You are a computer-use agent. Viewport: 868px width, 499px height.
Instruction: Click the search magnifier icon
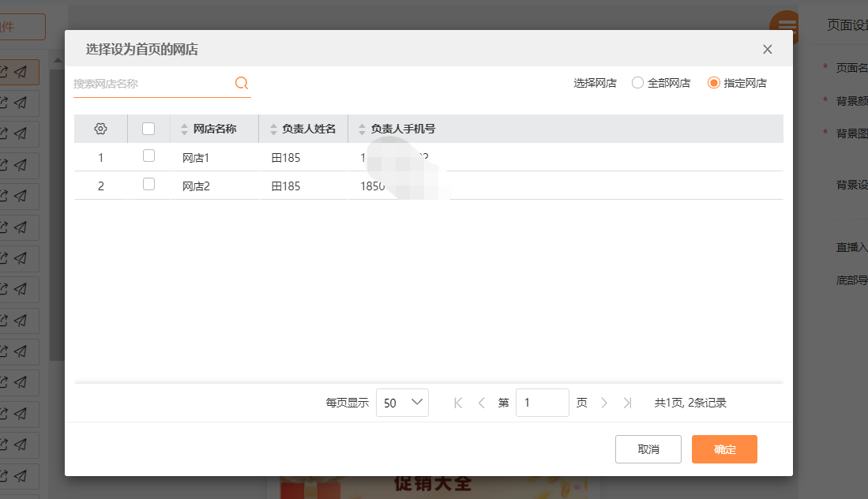pyautogui.click(x=242, y=83)
